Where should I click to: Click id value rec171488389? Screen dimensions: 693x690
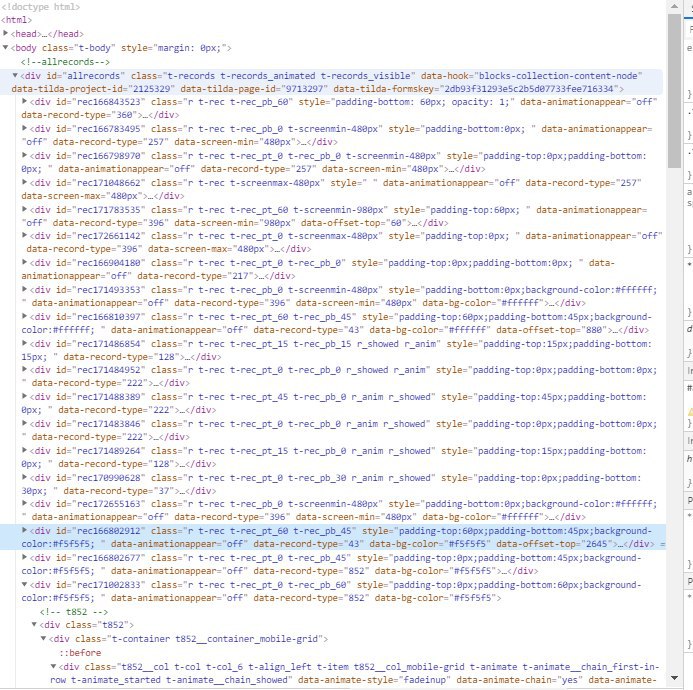click(x=109, y=397)
